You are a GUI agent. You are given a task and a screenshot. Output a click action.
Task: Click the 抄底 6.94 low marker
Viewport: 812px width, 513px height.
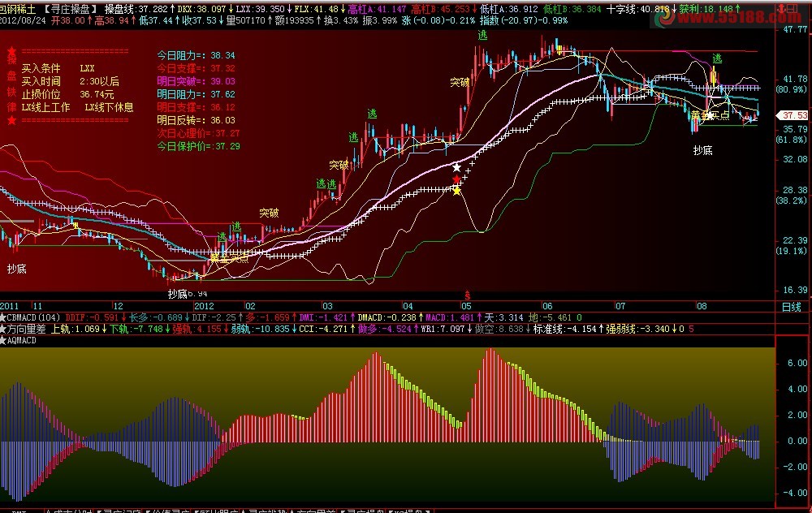pyautogui.click(x=188, y=294)
